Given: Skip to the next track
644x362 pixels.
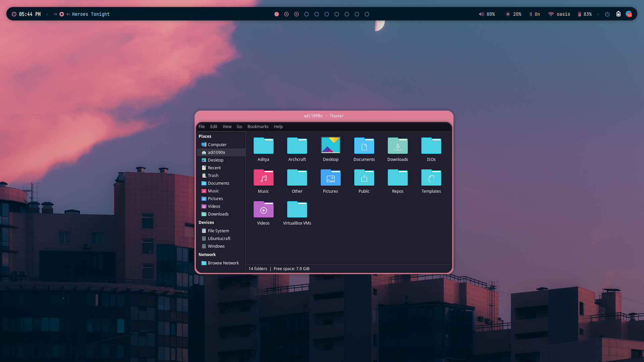Looking at the screenshot, I should point(68,14).
